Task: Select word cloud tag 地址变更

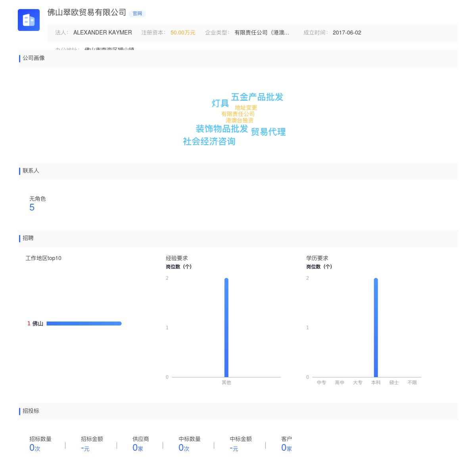Action: (x=246, y=107)
